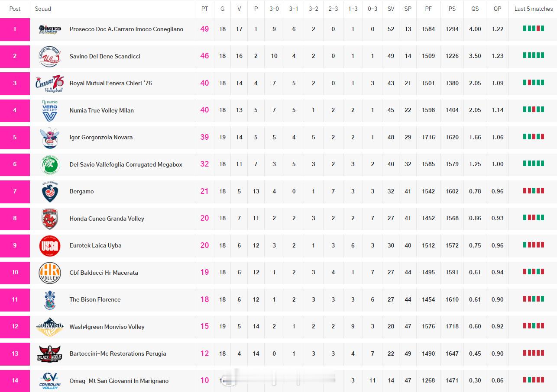Screen dimensions: 557x392
Task: Open Wash4green Monviso Volley team name
Action: pyautogui.click(x=107, y=327)
